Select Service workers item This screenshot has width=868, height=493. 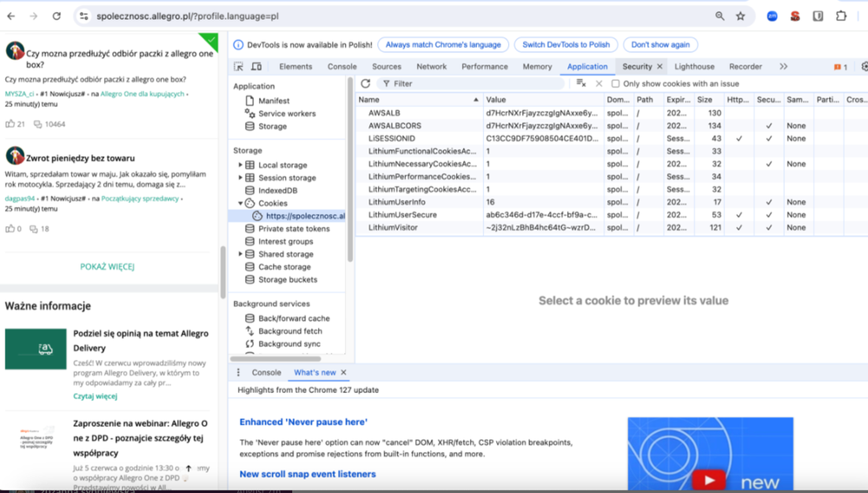click(287, 113)
